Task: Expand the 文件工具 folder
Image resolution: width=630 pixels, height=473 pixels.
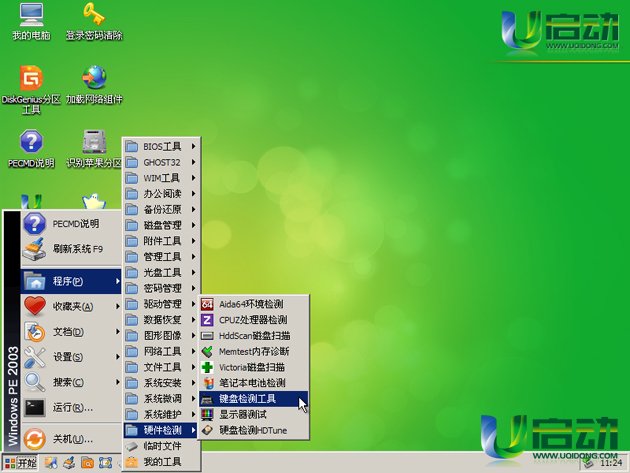Action: point(161,367)
